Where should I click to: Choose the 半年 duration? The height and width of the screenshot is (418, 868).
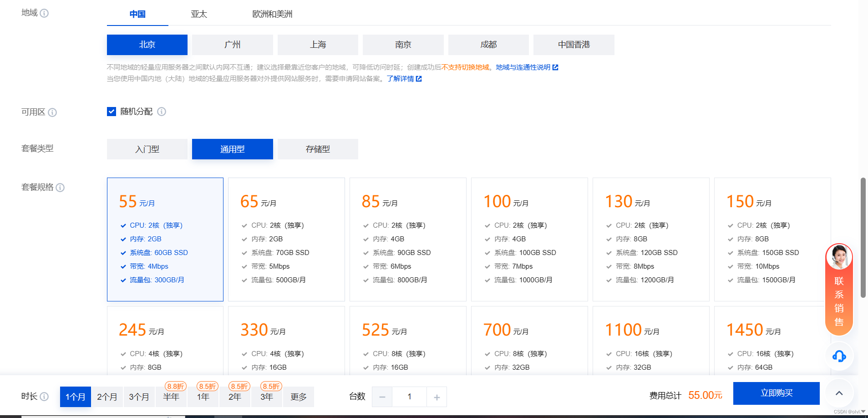coord(171,397)
